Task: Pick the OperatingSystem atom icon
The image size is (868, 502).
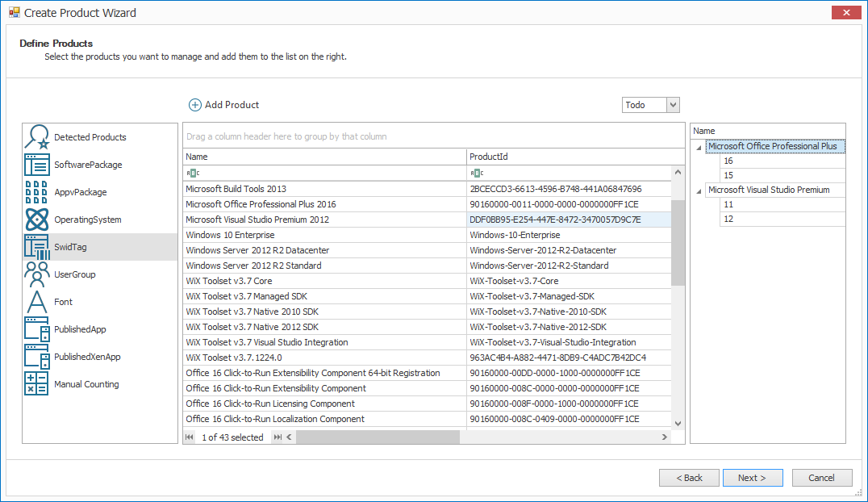Action: coord(37,220)
